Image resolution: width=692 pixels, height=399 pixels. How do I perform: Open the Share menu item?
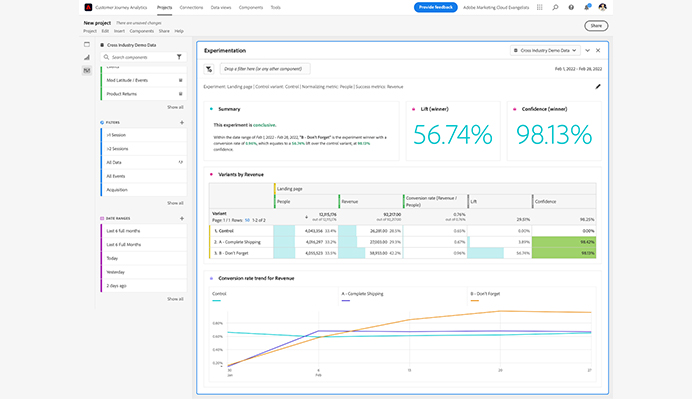pos(164,31)
